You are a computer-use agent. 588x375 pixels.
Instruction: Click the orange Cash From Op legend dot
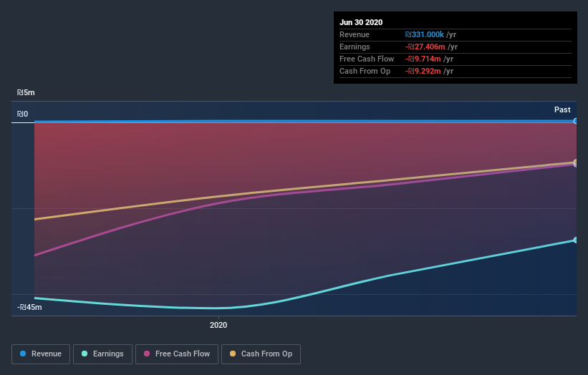pos(233,354)
